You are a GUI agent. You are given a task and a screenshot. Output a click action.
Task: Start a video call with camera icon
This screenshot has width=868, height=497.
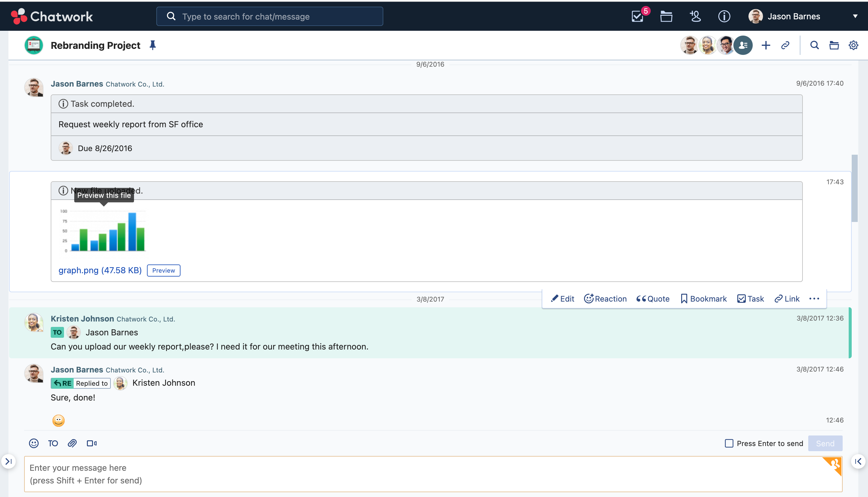91,443
